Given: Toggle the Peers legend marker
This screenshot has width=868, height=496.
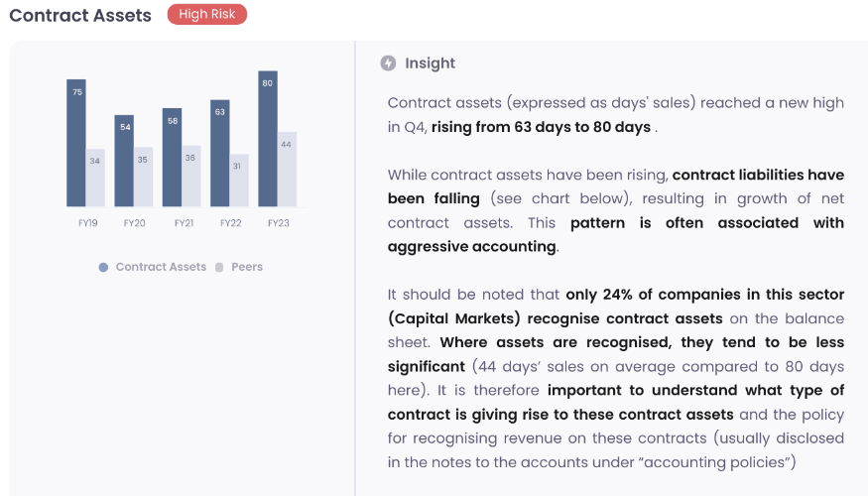Looking at the screenshot, I should coord(219,268).
